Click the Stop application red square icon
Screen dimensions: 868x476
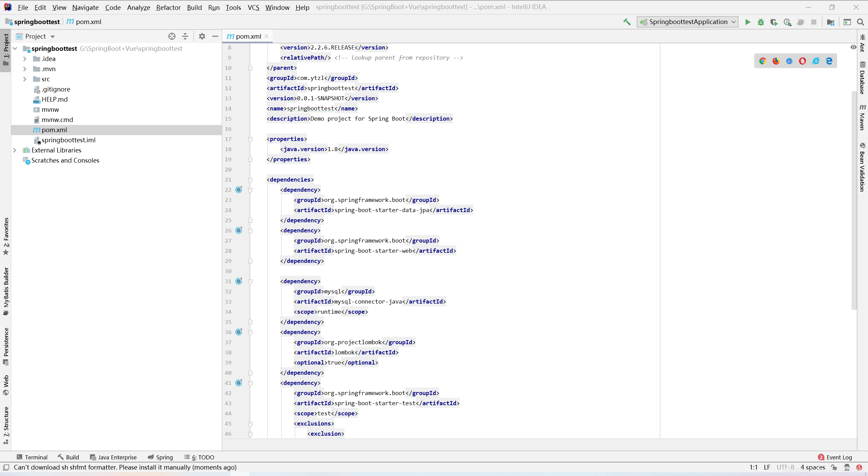(814, 22)
